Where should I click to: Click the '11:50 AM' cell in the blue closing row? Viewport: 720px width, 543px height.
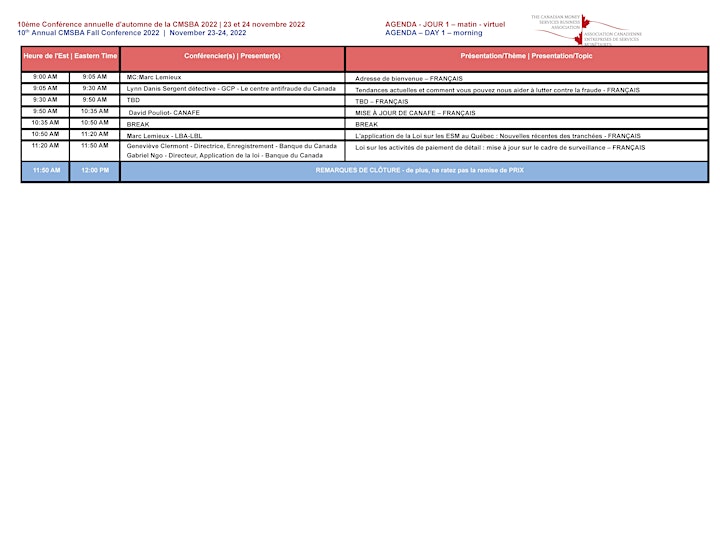coord(46,170)
